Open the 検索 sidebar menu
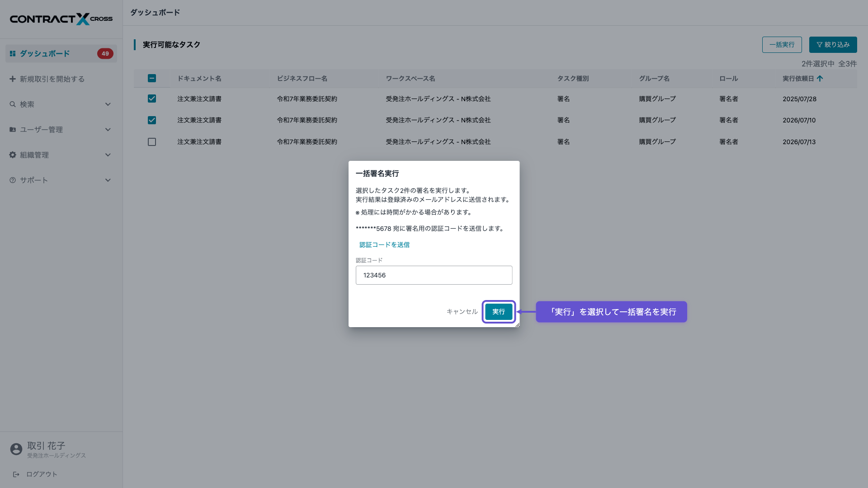The width and height of the screenshot is (868, 488). (x=61, y=104)
